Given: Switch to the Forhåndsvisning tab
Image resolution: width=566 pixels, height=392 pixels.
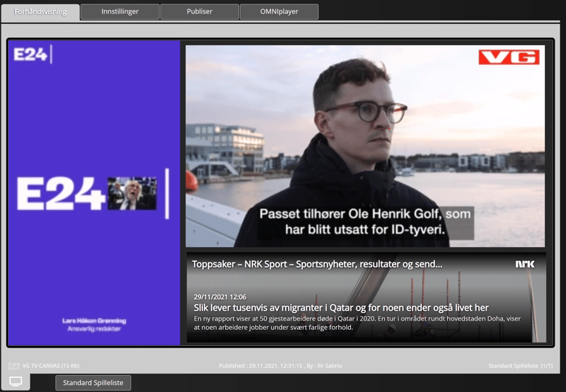Looking at the screenshot, I should click(40, 12).
